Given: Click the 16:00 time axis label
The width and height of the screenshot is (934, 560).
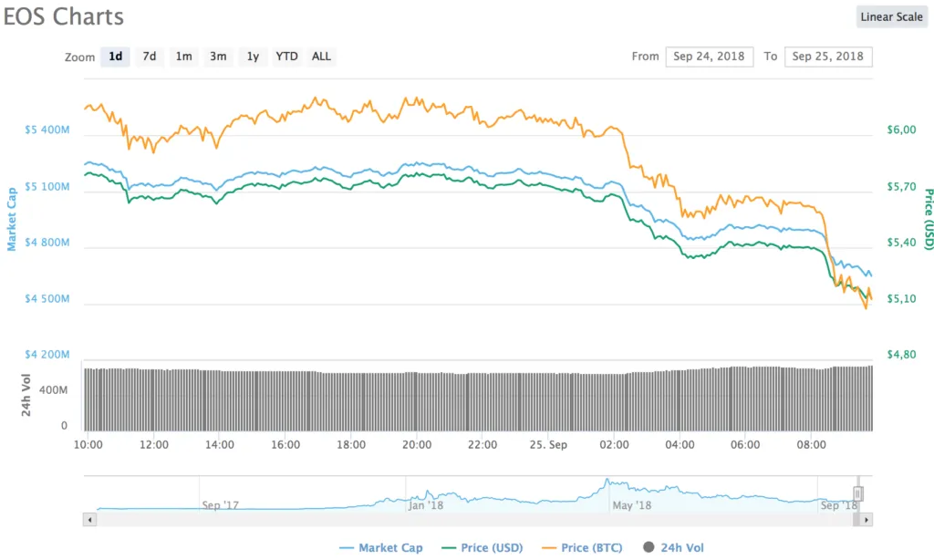Looking at the screenshot, I should (x=285, y=445).
